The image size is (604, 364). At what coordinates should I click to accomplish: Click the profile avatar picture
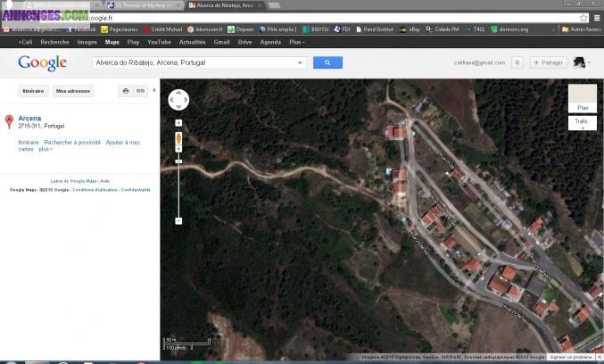(579, 62)
